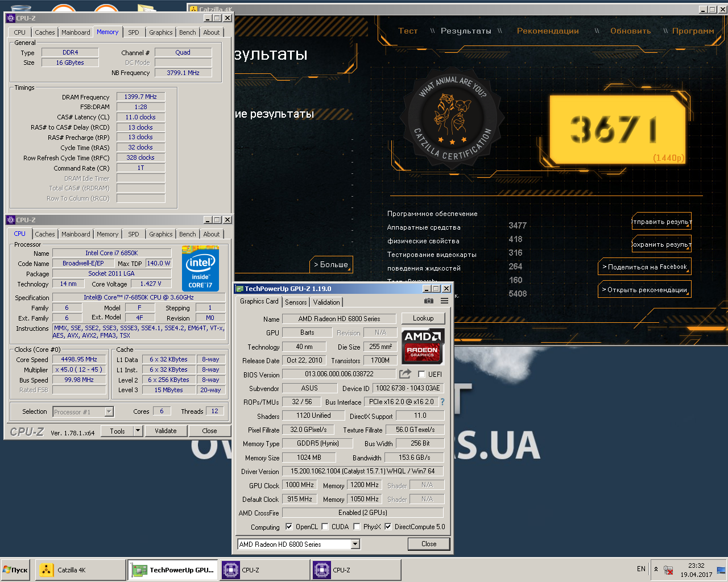
Task: Click the Intel Core i7 logo in CPU-Z
Action: [200, 268]
